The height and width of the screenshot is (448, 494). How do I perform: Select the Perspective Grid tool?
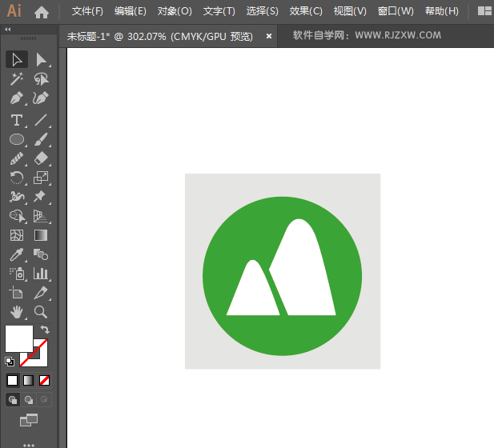click(x=42, y=216)
